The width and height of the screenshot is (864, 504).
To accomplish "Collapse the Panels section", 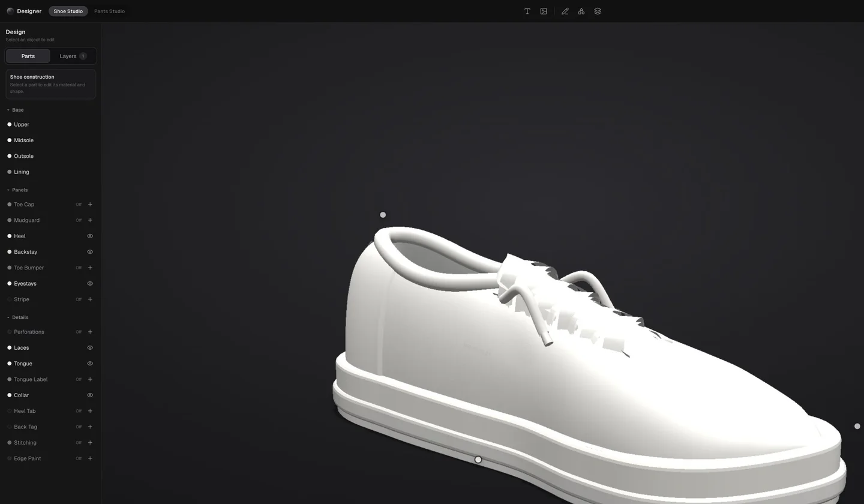I will [x=17, y=190].
